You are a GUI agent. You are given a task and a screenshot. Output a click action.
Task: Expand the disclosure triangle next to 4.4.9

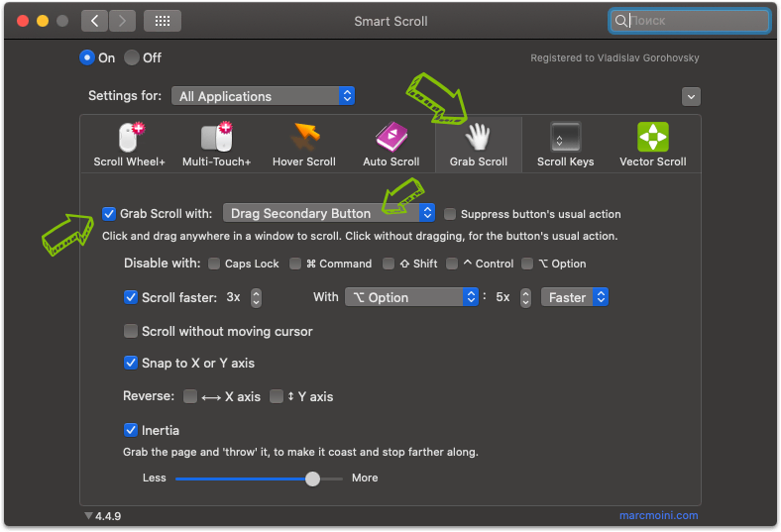88,515
